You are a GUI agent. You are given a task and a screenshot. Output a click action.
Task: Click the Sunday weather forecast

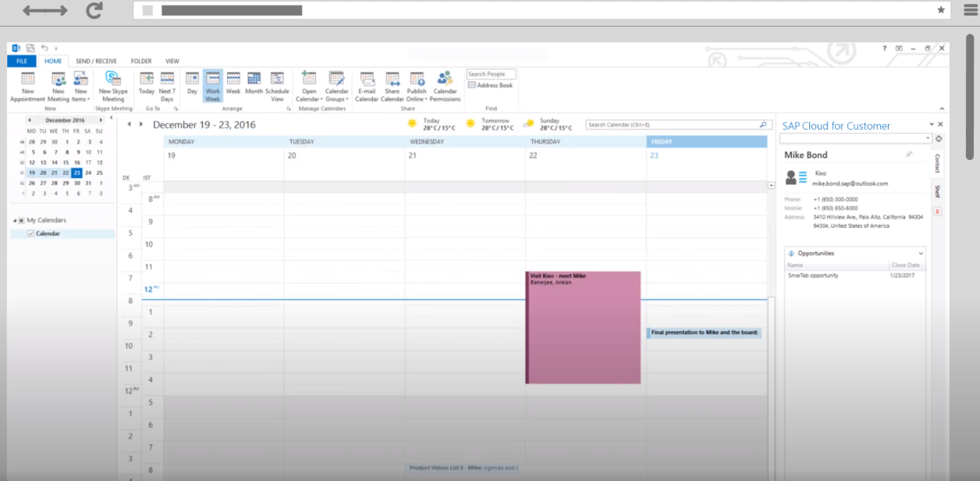tap(547, 124)
